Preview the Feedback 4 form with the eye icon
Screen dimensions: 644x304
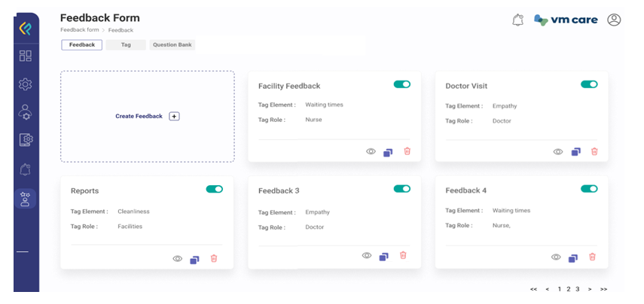coord(556,257)
